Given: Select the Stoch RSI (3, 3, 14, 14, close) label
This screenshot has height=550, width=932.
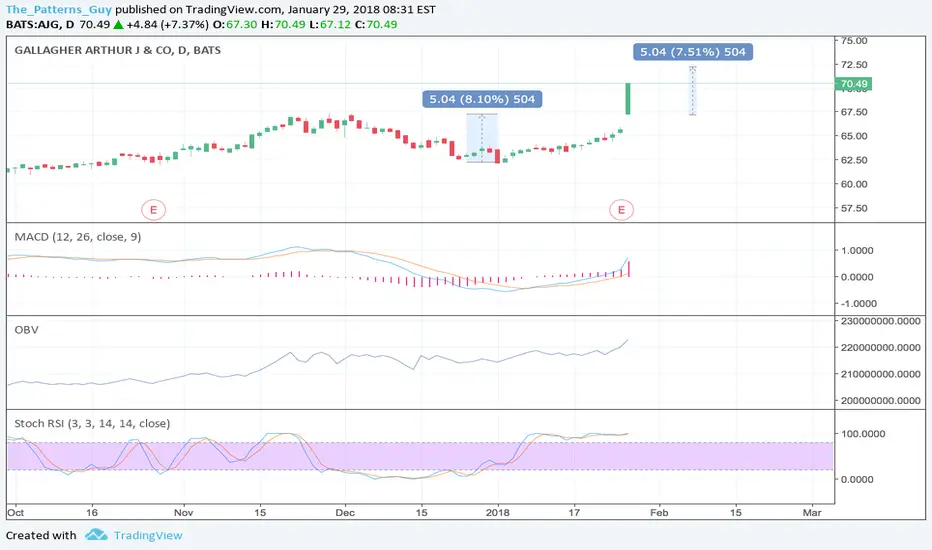Looking at the screenshot, I should 92,423.
